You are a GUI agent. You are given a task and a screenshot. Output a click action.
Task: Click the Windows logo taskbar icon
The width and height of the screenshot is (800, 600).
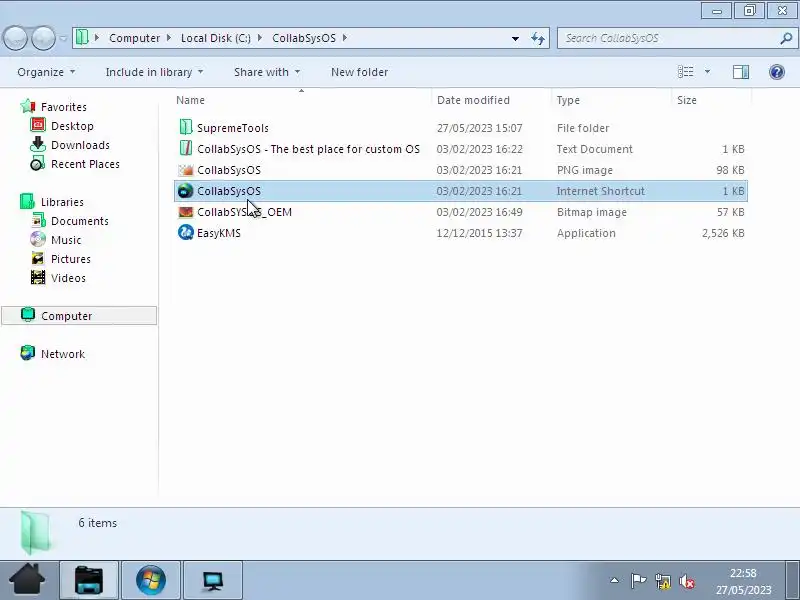pos(151,580)
